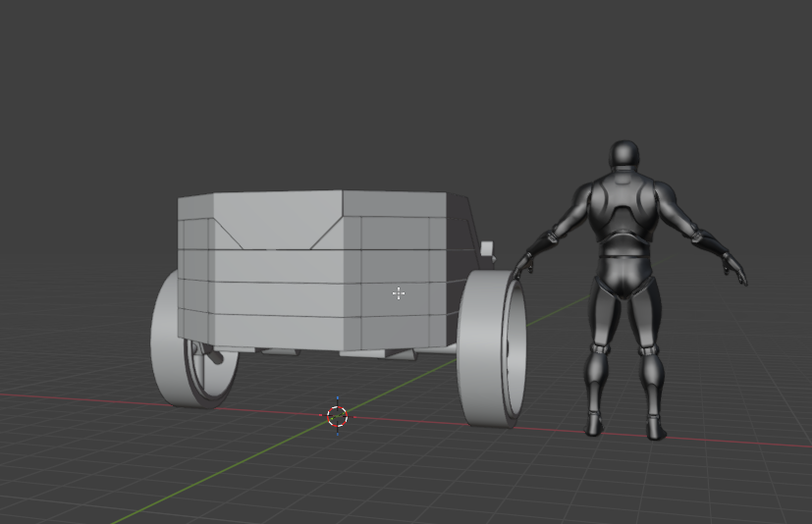Select the vehicle's upper center rear panel
This screenshot has width=812, height=524.
[x=277, y=217]
